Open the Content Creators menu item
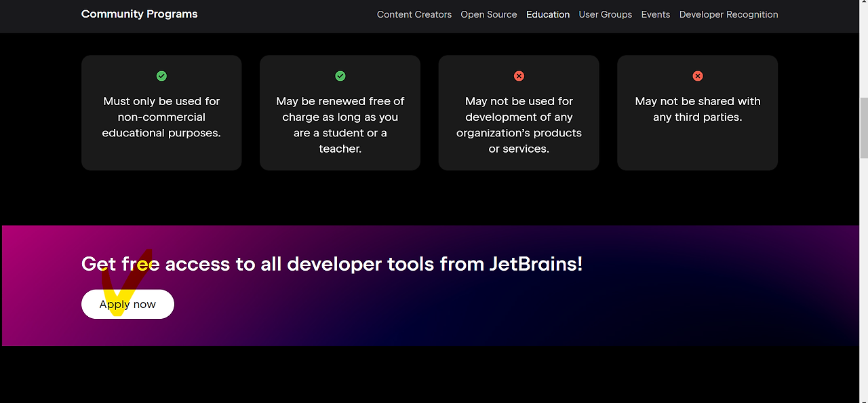868x403 pixels. tap(414, 14)
